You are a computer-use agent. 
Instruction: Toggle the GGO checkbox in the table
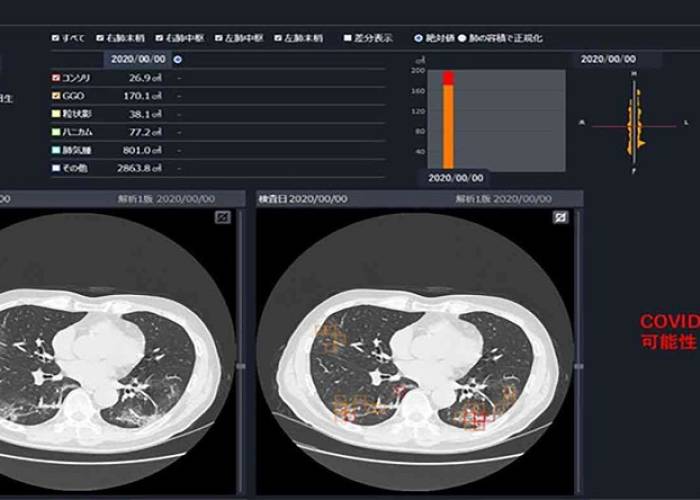point(56,96)
